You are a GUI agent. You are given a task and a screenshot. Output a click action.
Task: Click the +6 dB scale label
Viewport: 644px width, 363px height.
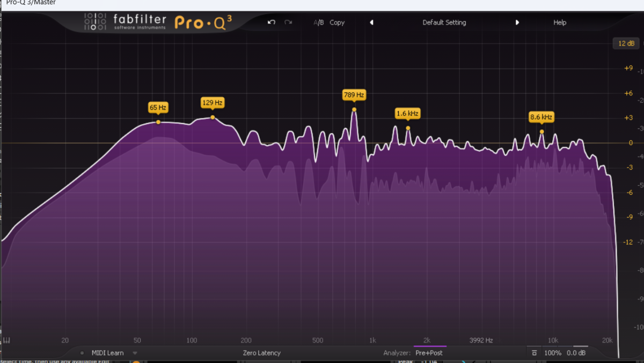pos(628,93)
